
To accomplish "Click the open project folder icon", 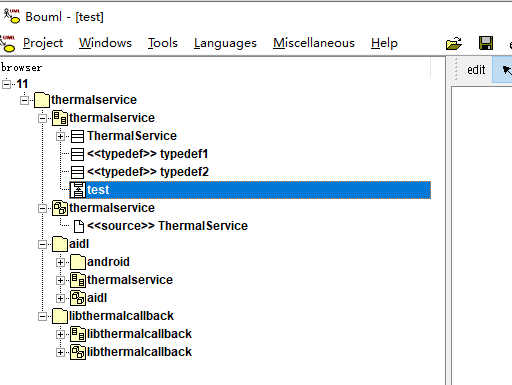I will pyautogui.click(x=454, y=43).
